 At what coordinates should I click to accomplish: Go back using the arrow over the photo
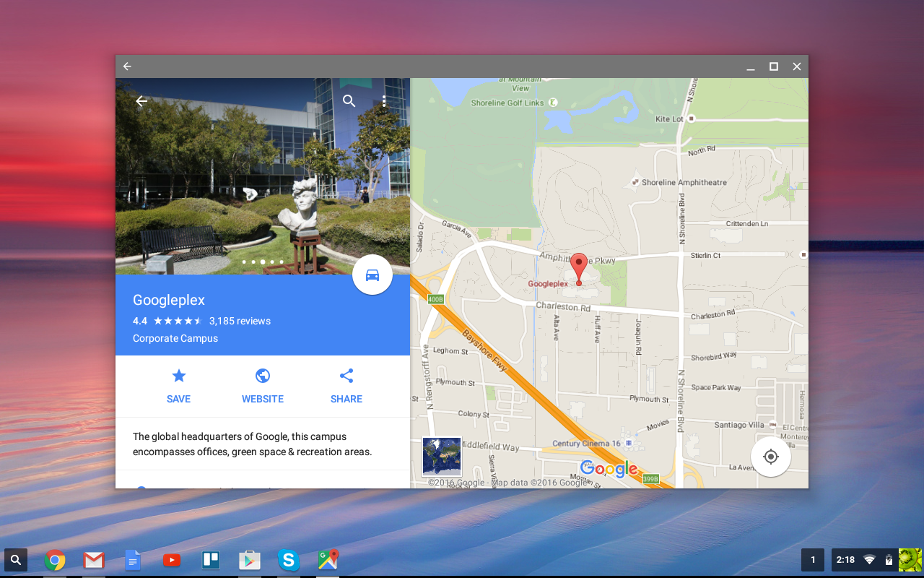coord(141,101)
